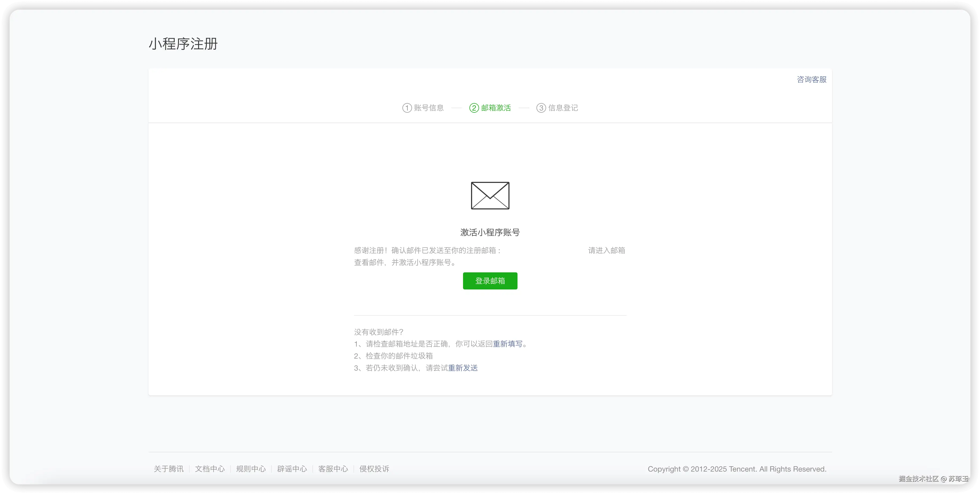Screen dimensions: 980x494
Task: Click the 没有收到邮件 section heading
Action: (378, 332)
